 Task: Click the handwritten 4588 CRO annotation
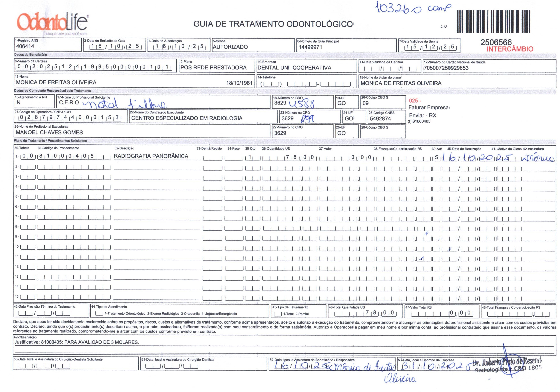point(302,104)
